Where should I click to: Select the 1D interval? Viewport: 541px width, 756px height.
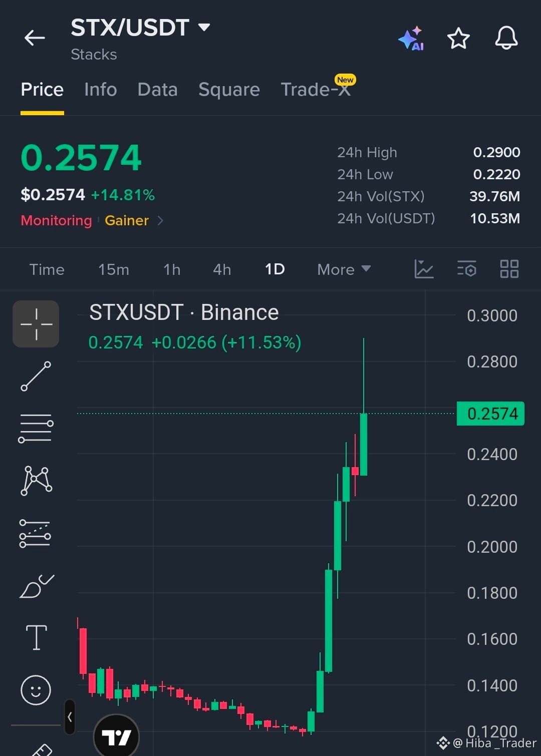coord(275,269)
